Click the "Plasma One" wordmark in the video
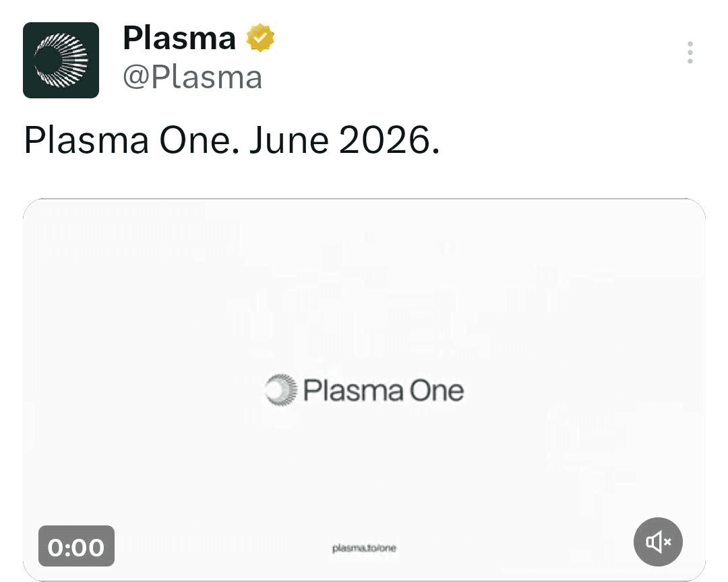 (383, 391)
